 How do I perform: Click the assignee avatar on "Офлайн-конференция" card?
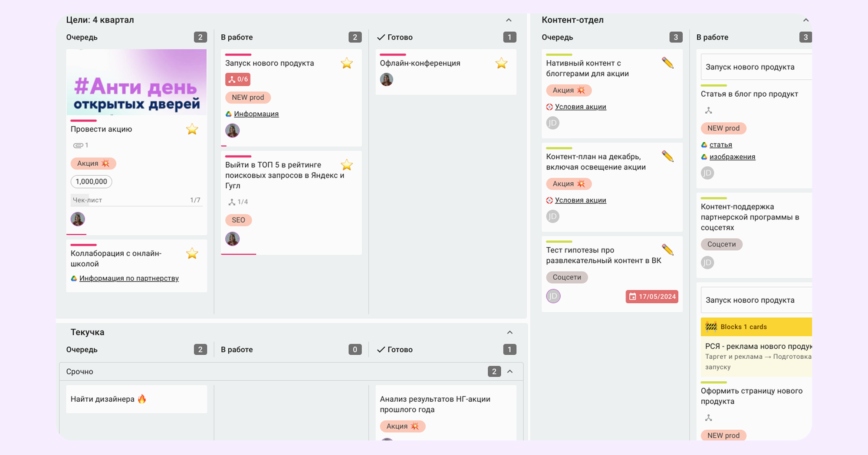click(x=386, y=80)
